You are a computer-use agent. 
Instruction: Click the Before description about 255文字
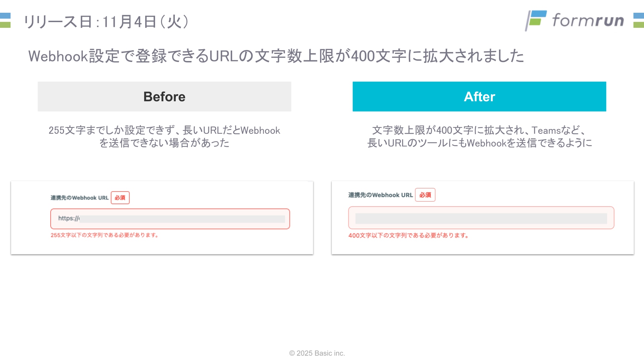pos(164,136)
